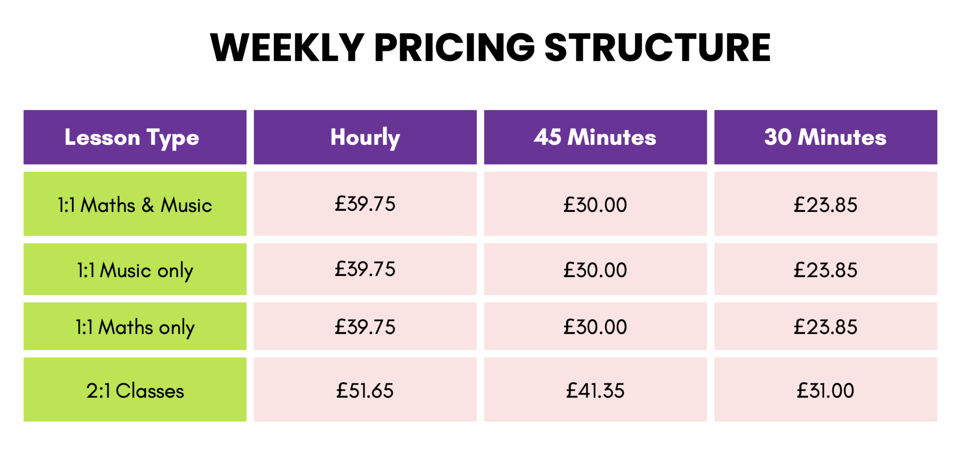Select 30-minute price for 1:1 Maths only
This screenshot has height=464, width=980.
[x=825, y=326]
